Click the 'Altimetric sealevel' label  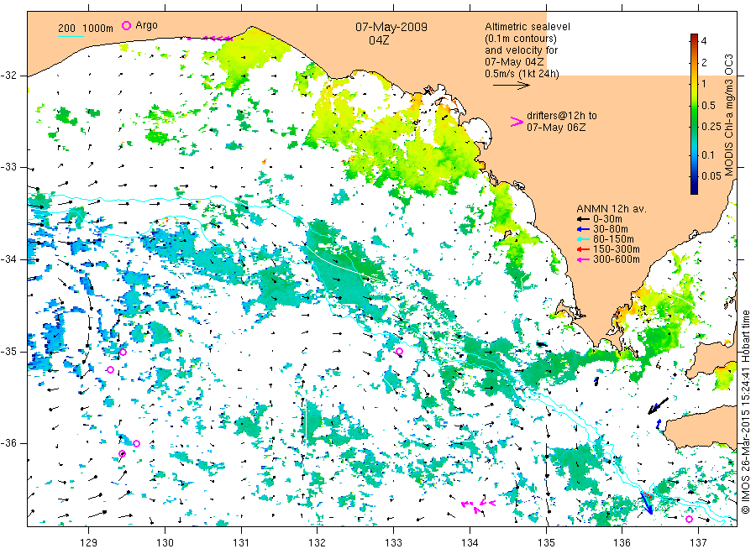coord(528,27)
